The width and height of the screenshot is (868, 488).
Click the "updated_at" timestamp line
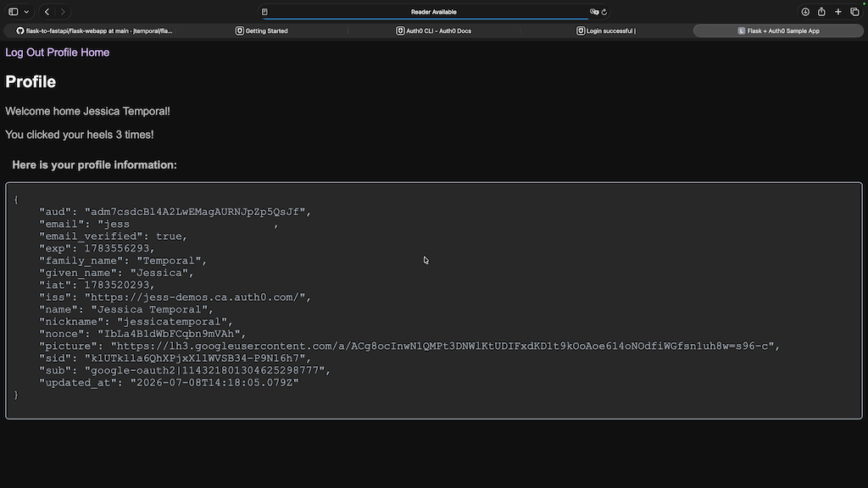(x=169, y=382)
